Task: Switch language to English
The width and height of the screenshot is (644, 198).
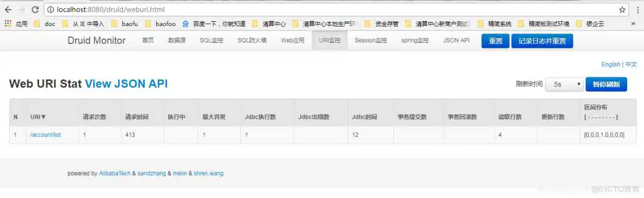Action: [611, 65]
